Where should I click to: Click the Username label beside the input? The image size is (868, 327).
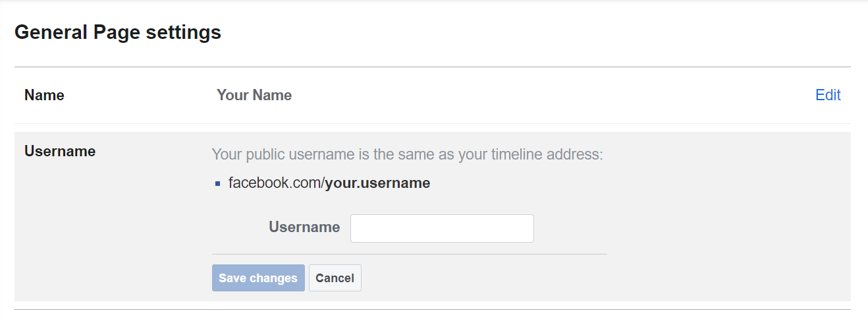coord(304,227)
